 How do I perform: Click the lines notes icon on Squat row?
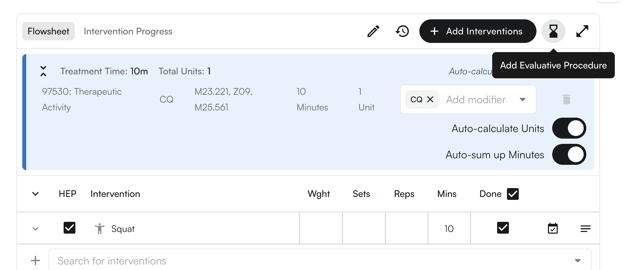(585, 228)
